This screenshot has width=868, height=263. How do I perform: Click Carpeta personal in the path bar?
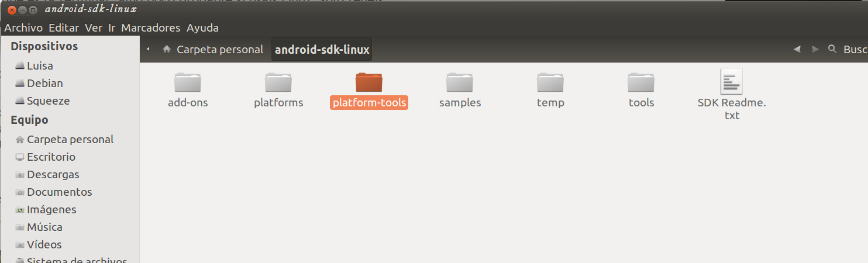click(213, 50)
